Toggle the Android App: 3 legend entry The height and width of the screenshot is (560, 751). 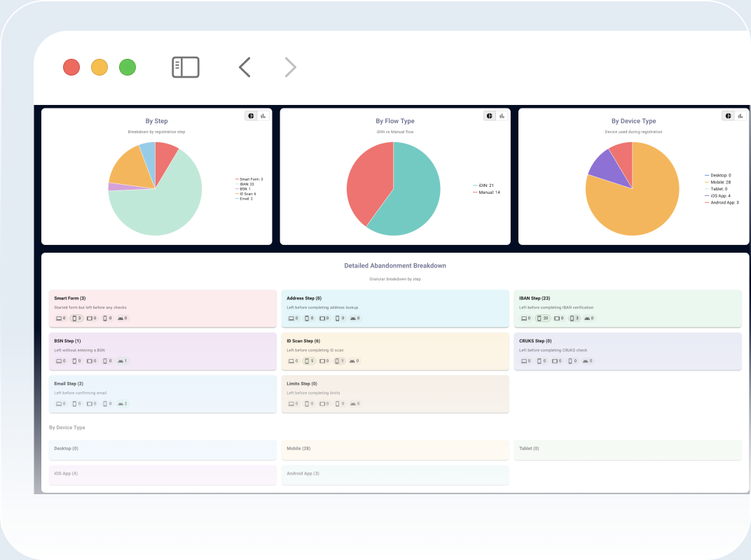pyautogui.click(x=722, y=202)
